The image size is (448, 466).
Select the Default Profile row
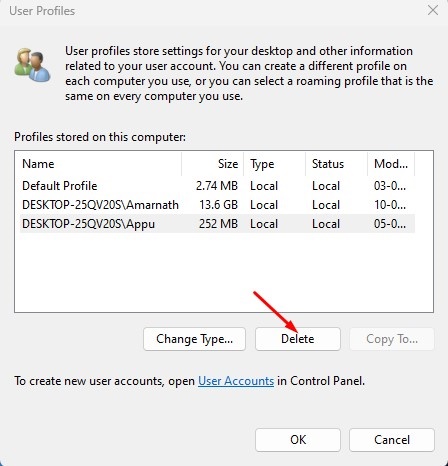tap(217, 186)
